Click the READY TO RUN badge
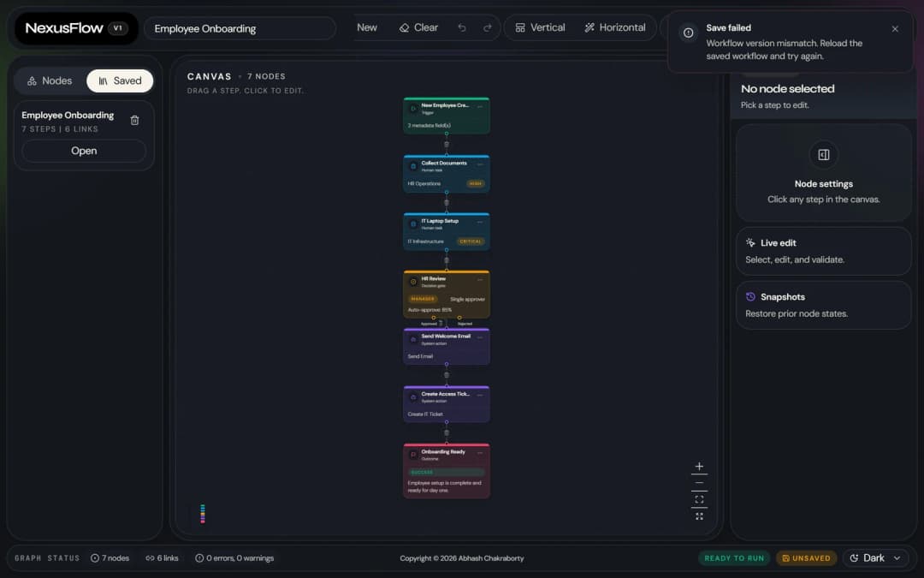924x578 pixels. [x=734, y=558]
